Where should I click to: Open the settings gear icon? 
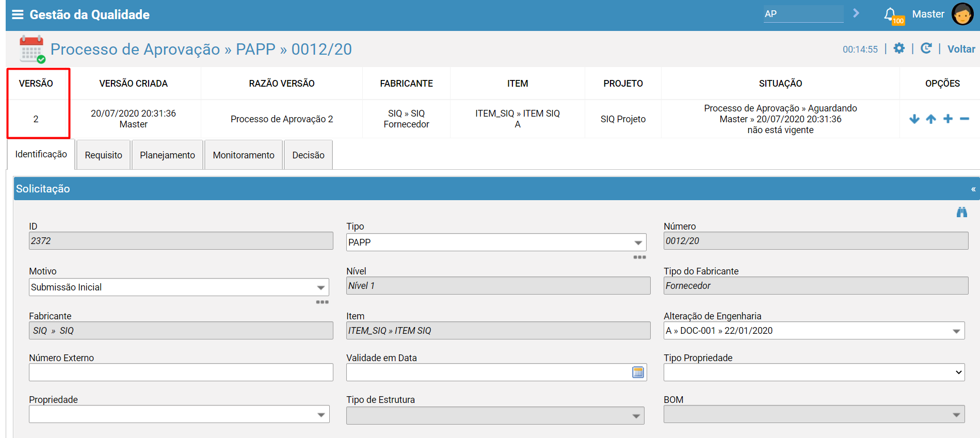tap(899, 48)
